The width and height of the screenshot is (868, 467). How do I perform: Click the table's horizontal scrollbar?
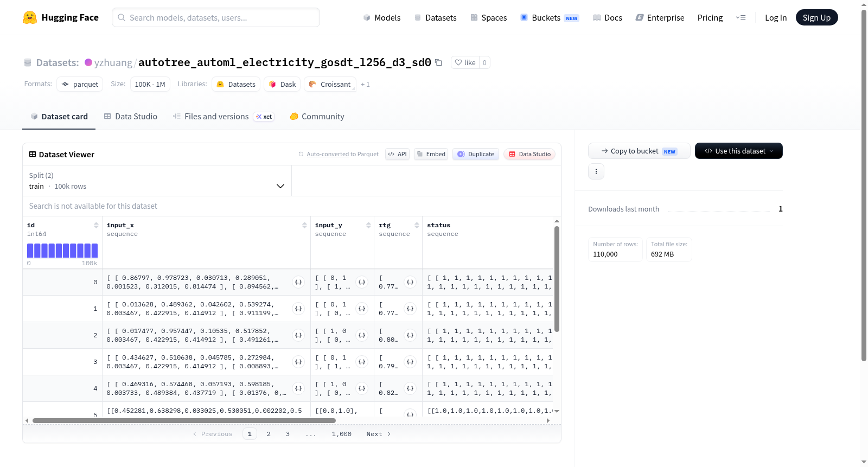click(x=184, y=420)
